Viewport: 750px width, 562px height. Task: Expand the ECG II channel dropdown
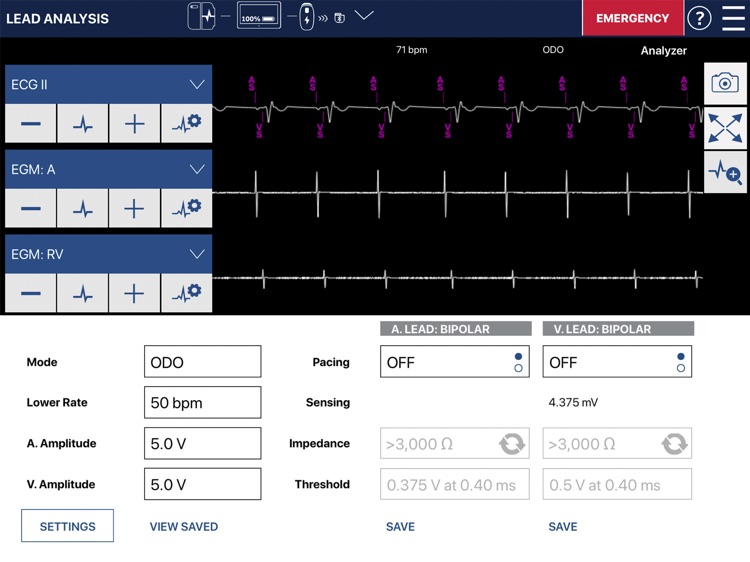pos(197,85)
